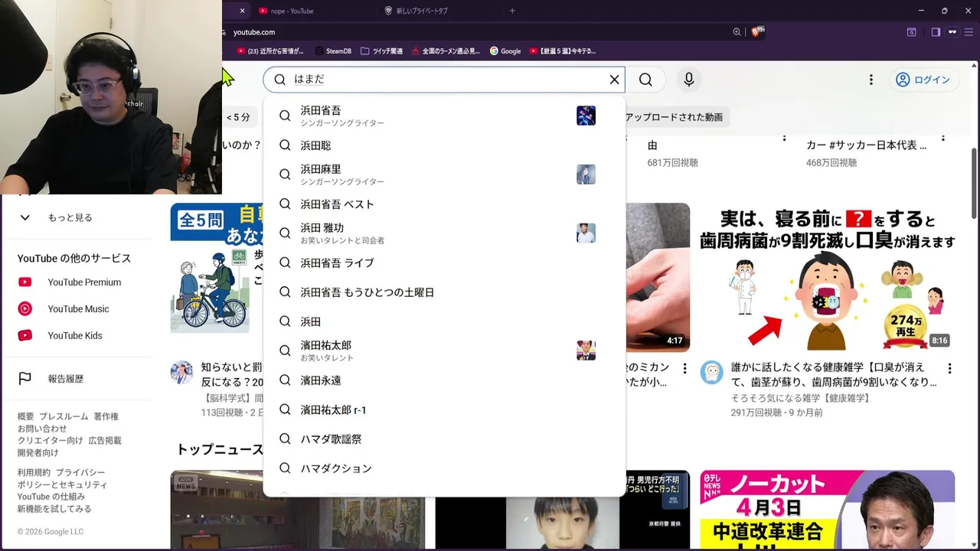Open options menu for the ミカン video

pyautogui.click(x=684, y=369)
